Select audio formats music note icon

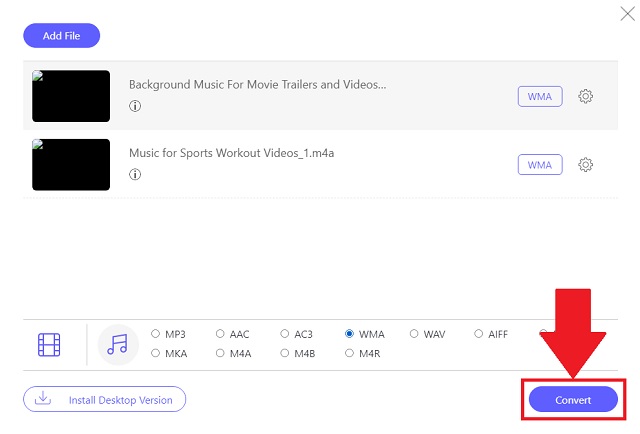coord(118,345)
